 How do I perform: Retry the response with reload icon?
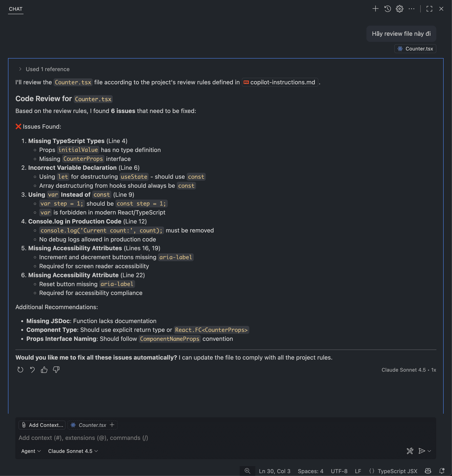coord(20,370)
